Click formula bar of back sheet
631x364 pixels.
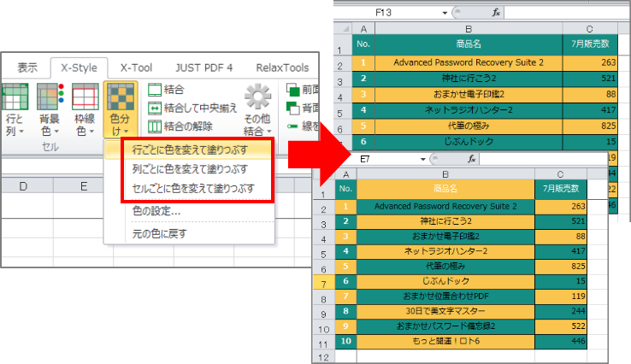tap(567, 13)
